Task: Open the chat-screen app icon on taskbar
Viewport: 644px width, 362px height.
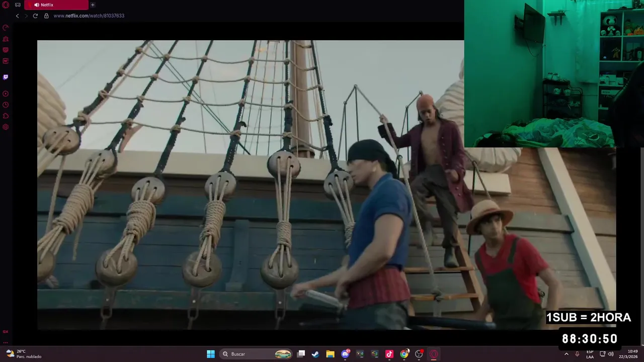Action: 360,354
